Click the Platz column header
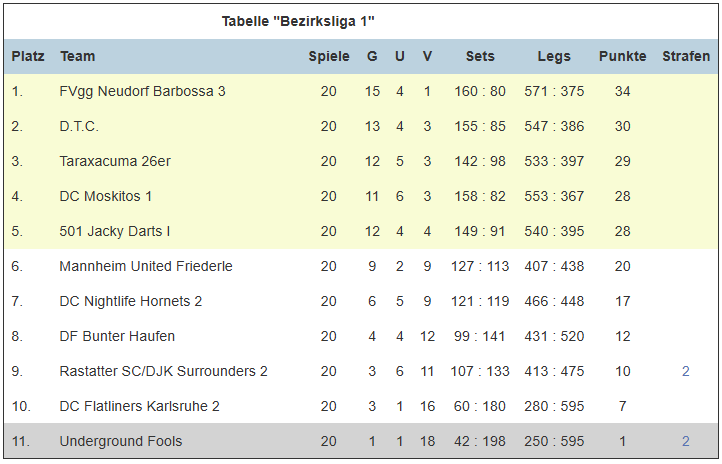Image resolution: width=722 pixels, height=464 pixels. click(28, 56)
